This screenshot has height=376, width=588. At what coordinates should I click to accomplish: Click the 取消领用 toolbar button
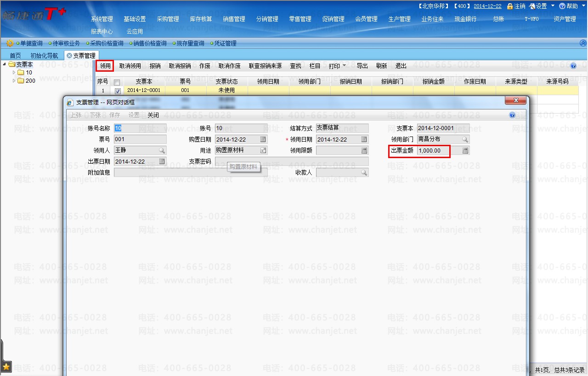pyautogui.click(x=130, y=66)
